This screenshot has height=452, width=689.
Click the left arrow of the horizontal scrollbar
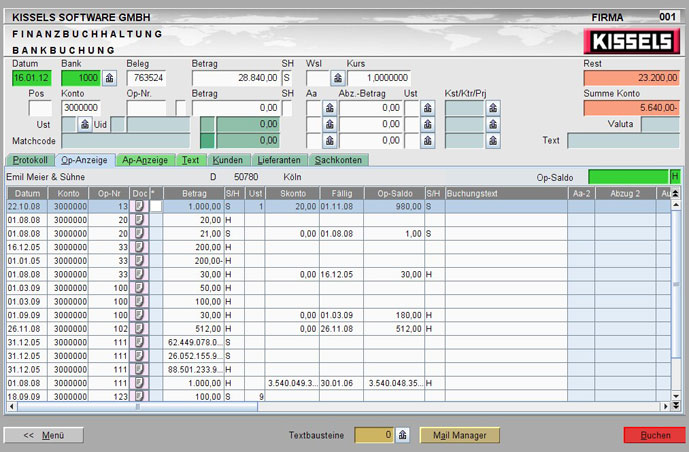pos(12,407)
